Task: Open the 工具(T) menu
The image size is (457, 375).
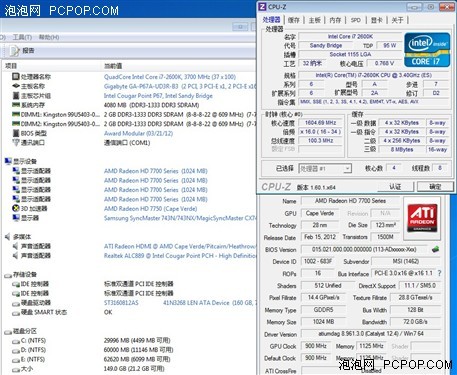Action: (22, 37)
